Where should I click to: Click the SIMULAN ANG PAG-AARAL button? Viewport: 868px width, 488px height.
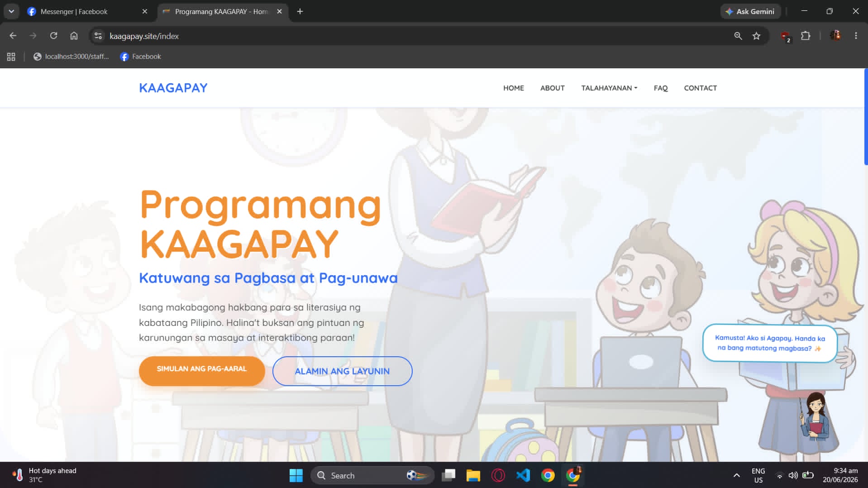[202, 370]
